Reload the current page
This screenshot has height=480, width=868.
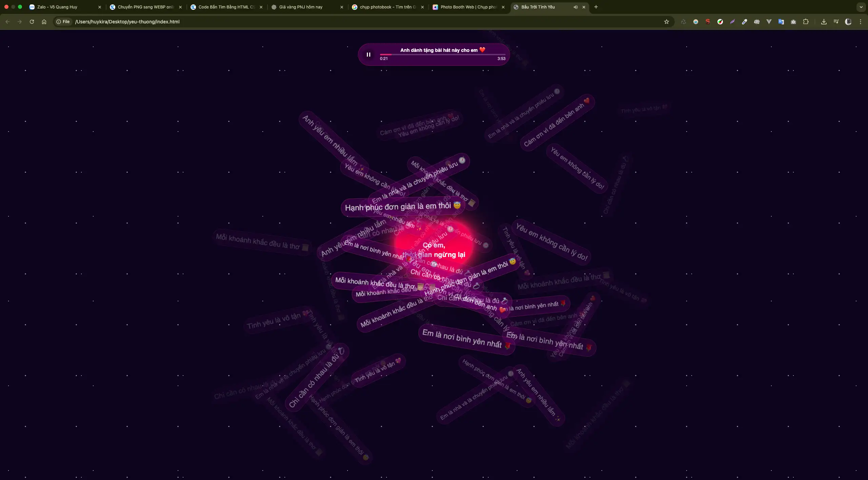(32, 22)
